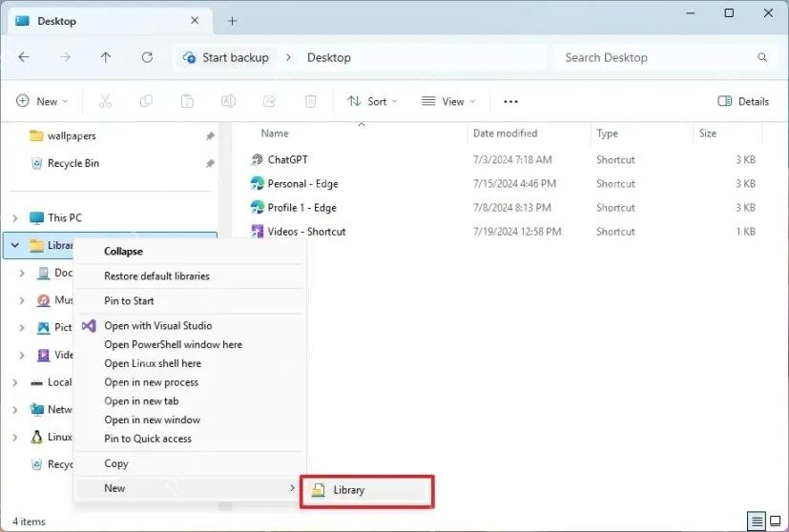Screen dimensions: 789x532
Task: Click the Profile 1 - Edge icon
Action: click(x=258, y=207)
